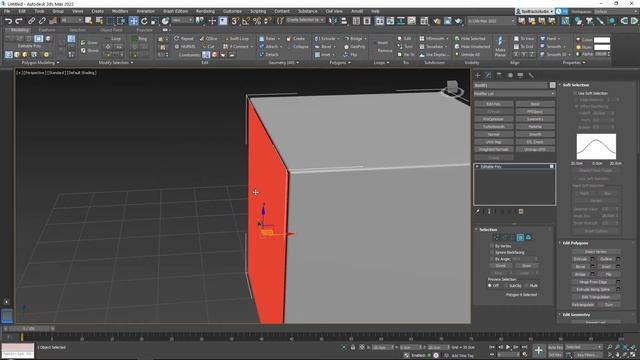The width and height of the screenshot is (640, 360).
Task: Activate the Select and Move tool
Action: click(x=133, y=21)
